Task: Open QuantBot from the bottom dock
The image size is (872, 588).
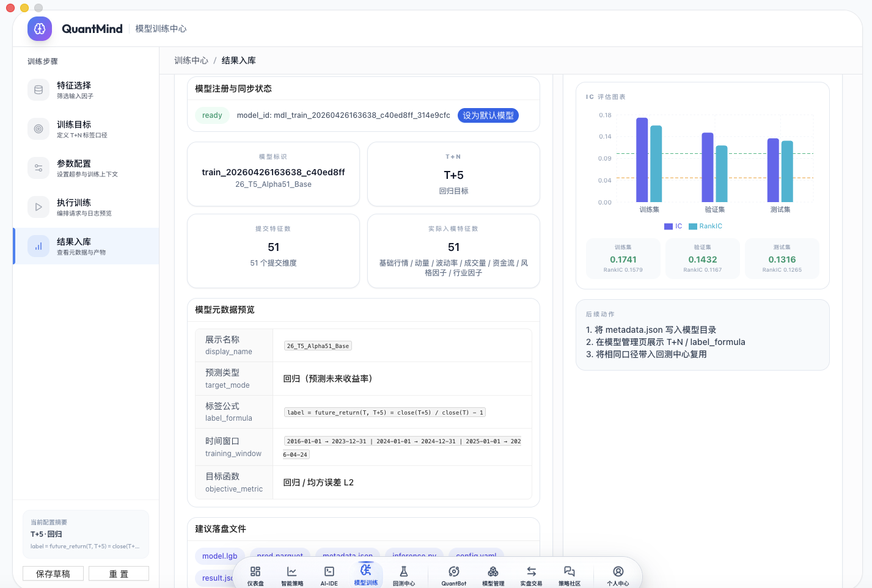Action: [x=454, y=575]
